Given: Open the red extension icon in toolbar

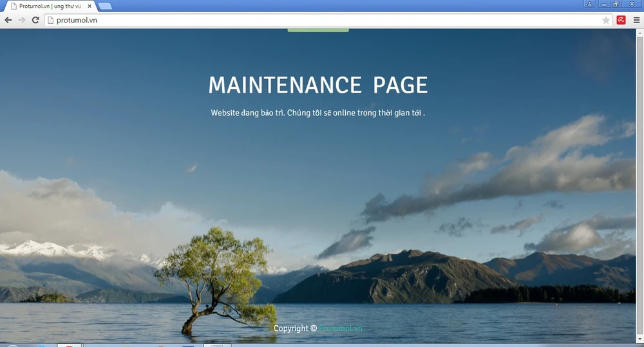Looking at the screenshot, I should 621,20.
